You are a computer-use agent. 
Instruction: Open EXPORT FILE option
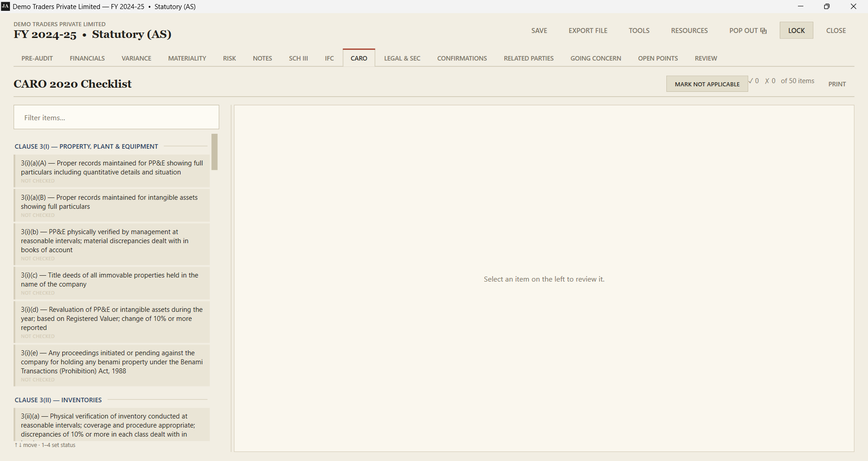point(588,30)
